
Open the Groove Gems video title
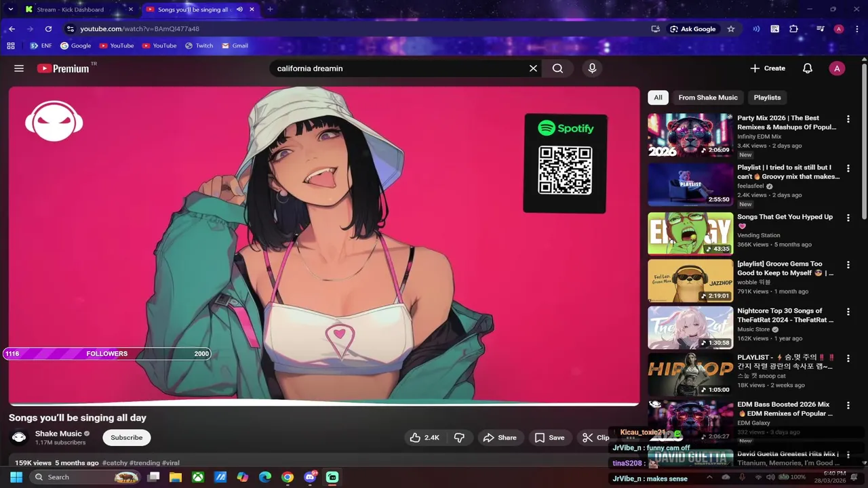pyautogui.click(x=785, y=268)
